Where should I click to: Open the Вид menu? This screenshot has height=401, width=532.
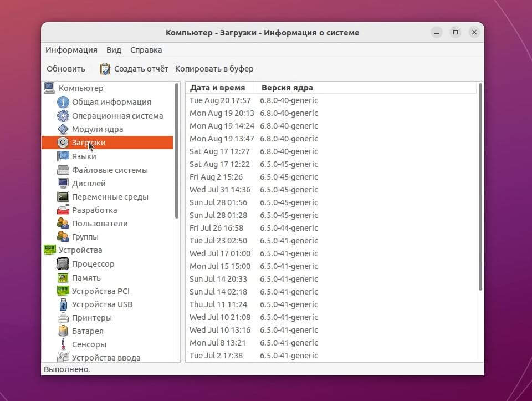[114, 50]
